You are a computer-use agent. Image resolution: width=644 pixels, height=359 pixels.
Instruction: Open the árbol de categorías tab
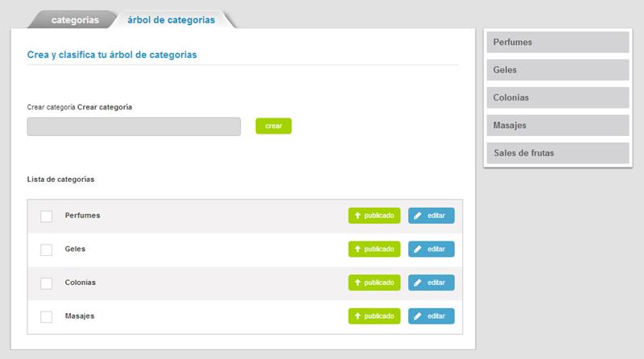click(x=171, y=20)
